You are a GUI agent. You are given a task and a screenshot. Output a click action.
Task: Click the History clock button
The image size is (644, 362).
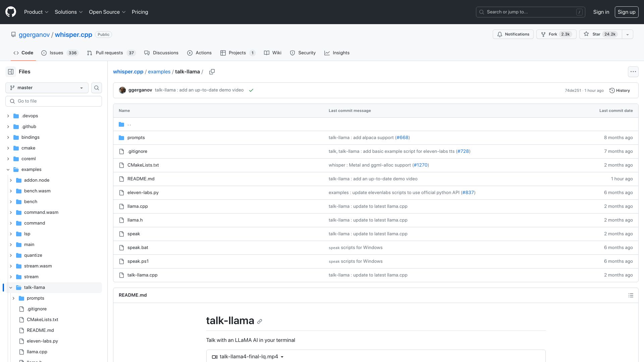pyautogui.click(x=620, y=90)
